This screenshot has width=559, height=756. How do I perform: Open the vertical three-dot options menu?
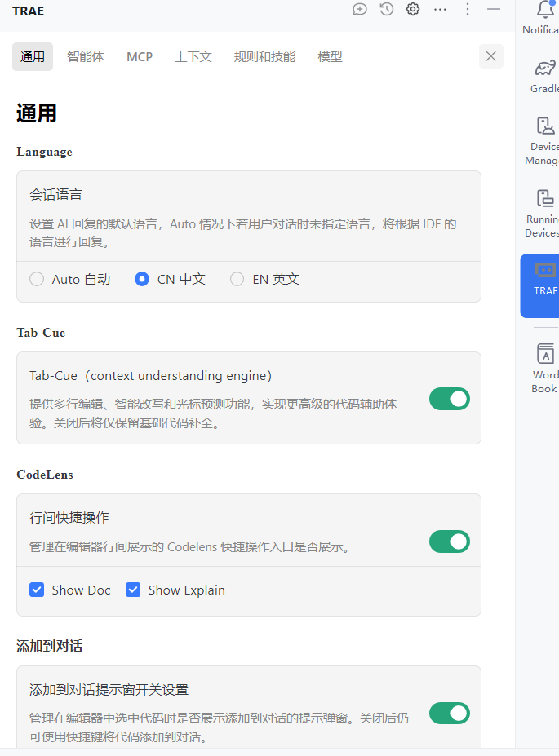coord(467,9)
